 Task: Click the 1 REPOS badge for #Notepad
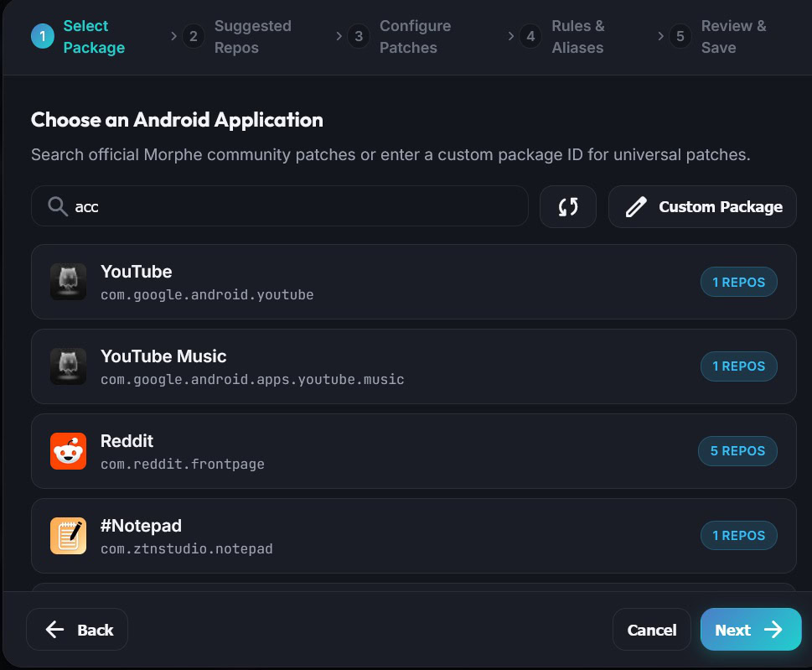tap(738, 535)
